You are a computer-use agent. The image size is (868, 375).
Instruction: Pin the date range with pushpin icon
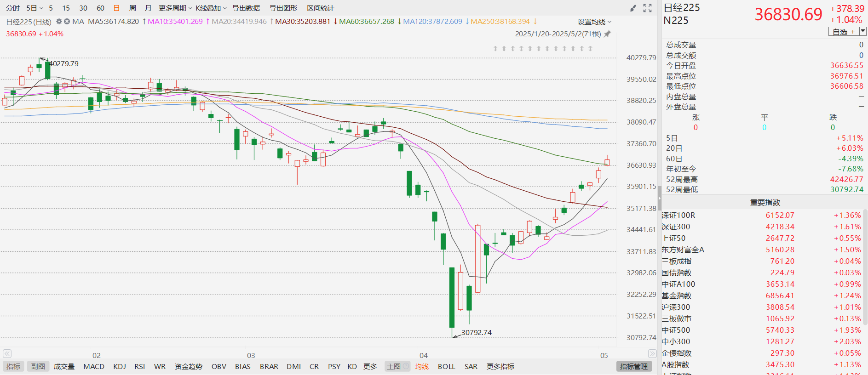coord(607,34)
